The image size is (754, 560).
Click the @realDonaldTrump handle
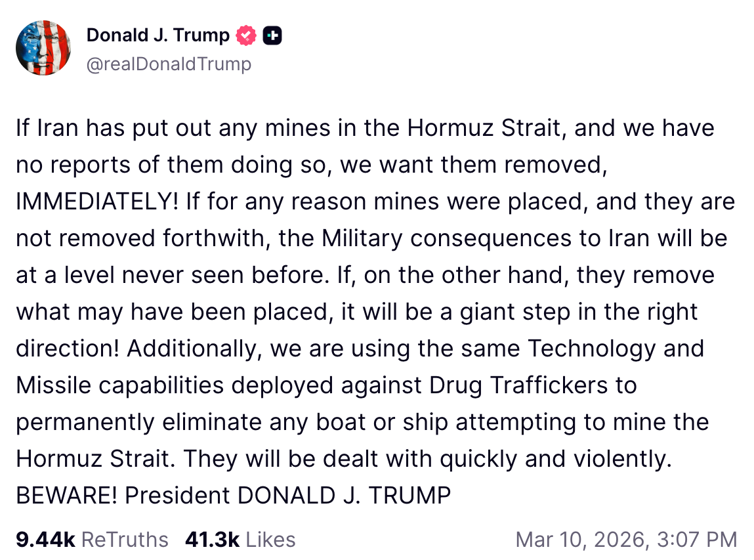168,64
